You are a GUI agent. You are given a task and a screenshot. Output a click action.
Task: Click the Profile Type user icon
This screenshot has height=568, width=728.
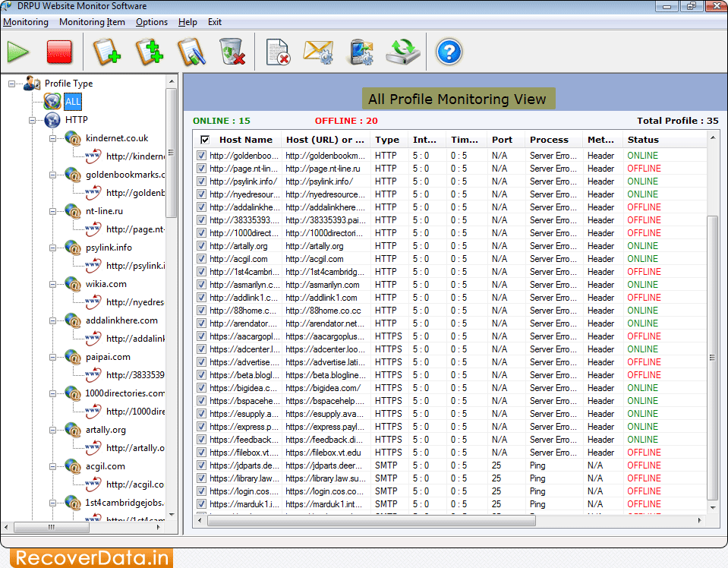point(32,84)
